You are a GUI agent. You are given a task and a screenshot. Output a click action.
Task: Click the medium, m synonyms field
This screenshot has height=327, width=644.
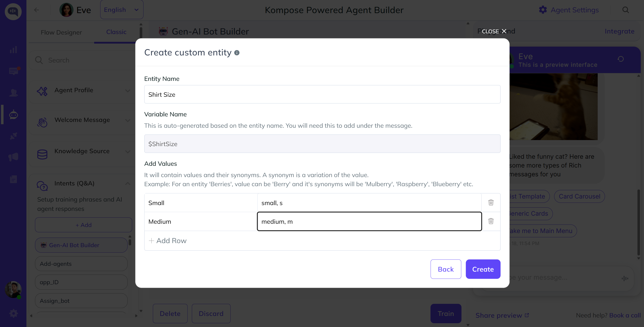pos(369,221)
